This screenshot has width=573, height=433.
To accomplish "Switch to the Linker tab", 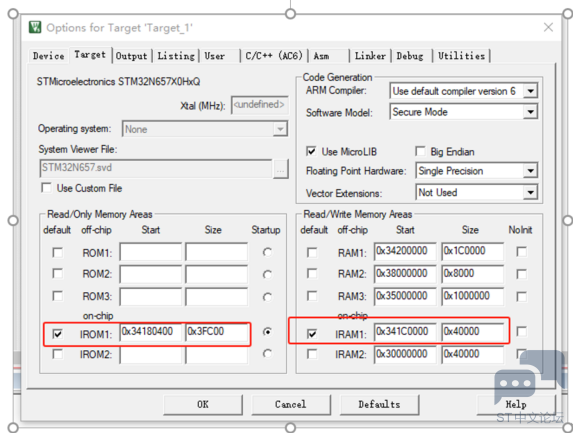I will coord(370,56).
